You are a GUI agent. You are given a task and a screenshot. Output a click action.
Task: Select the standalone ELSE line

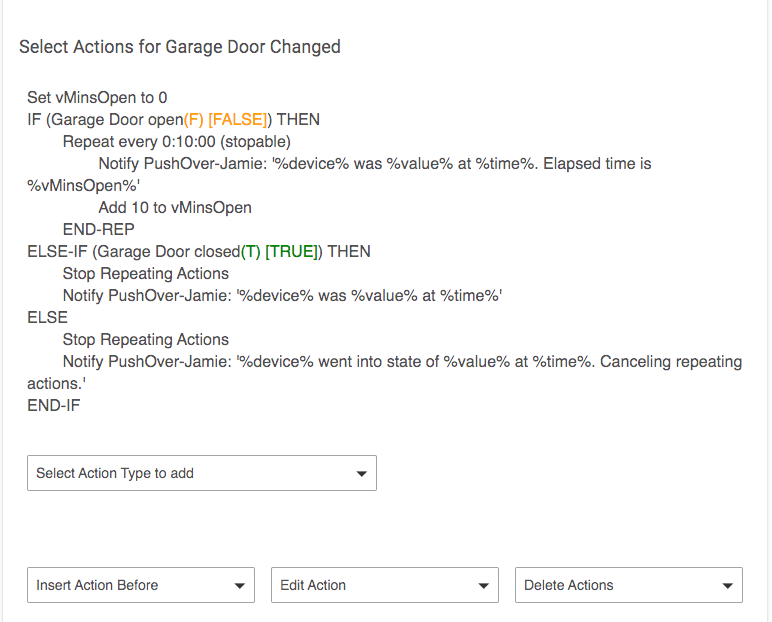(x=47, y=318)
